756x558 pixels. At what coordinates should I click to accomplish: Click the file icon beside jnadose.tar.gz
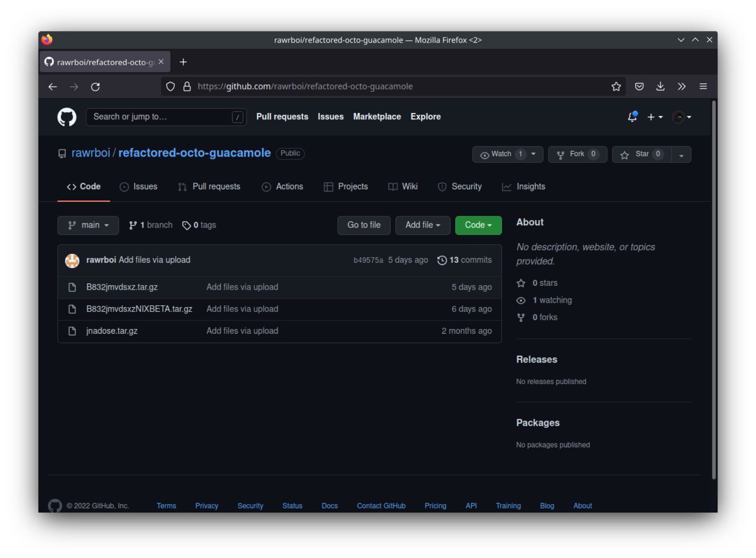point(72,331)
